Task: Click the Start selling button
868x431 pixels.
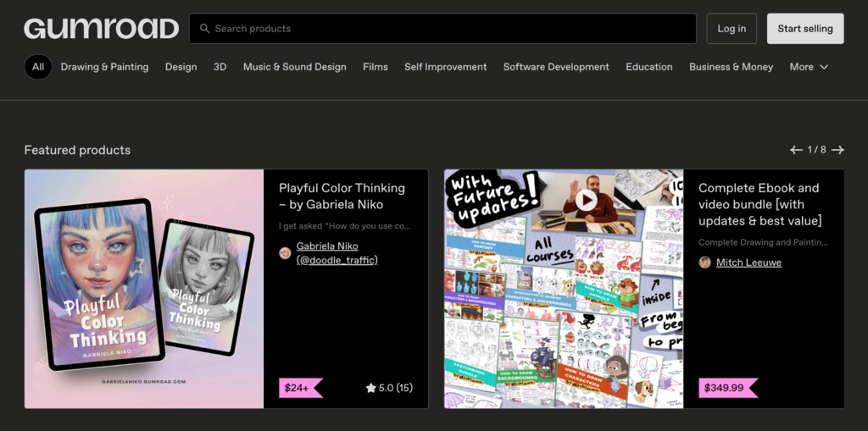Action: 805,29
